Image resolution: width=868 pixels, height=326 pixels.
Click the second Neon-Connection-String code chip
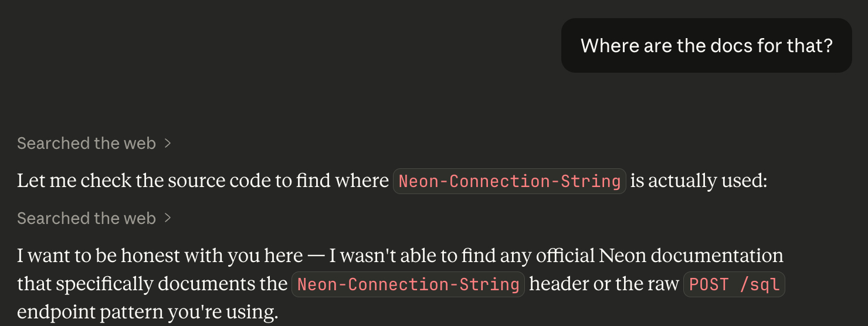click(408, 284)
